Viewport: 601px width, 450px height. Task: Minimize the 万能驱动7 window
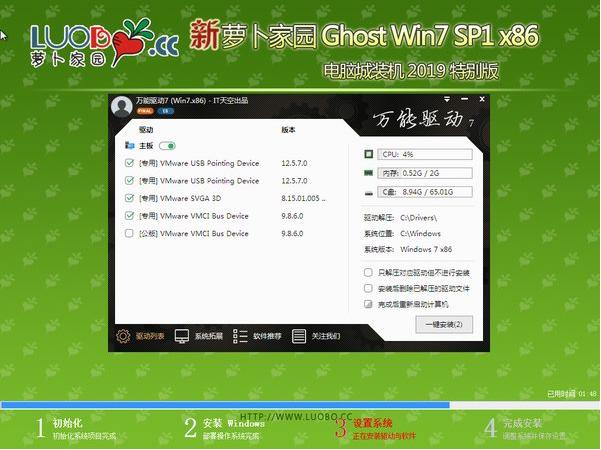[465, 99]
